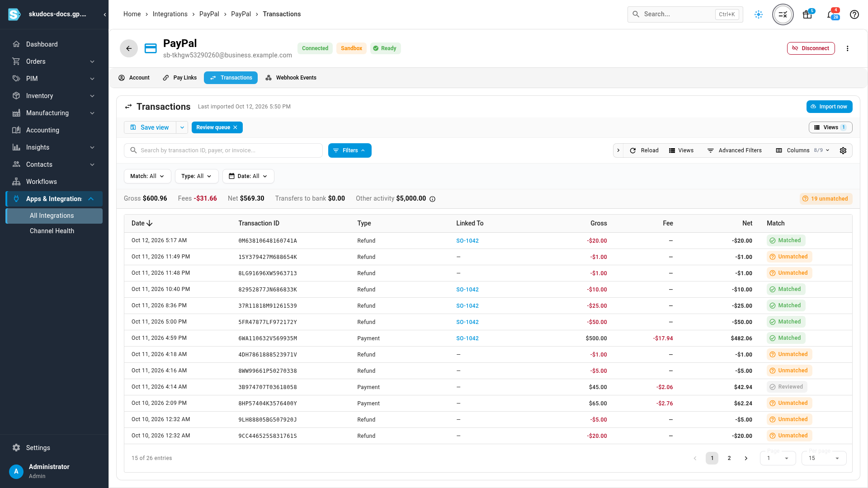The image size is (868, 488).
Task: Open Advanced Filters
Action: tap(735, 150)
